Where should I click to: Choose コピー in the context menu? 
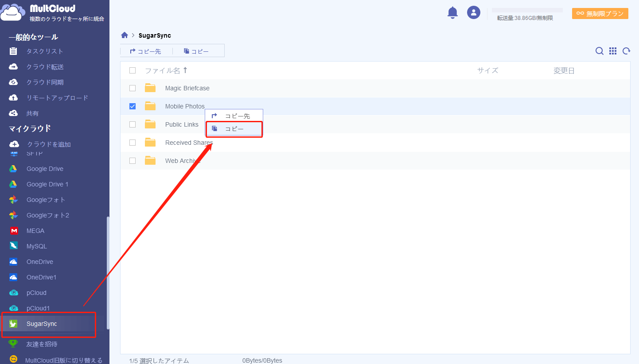tap(234, 129)
